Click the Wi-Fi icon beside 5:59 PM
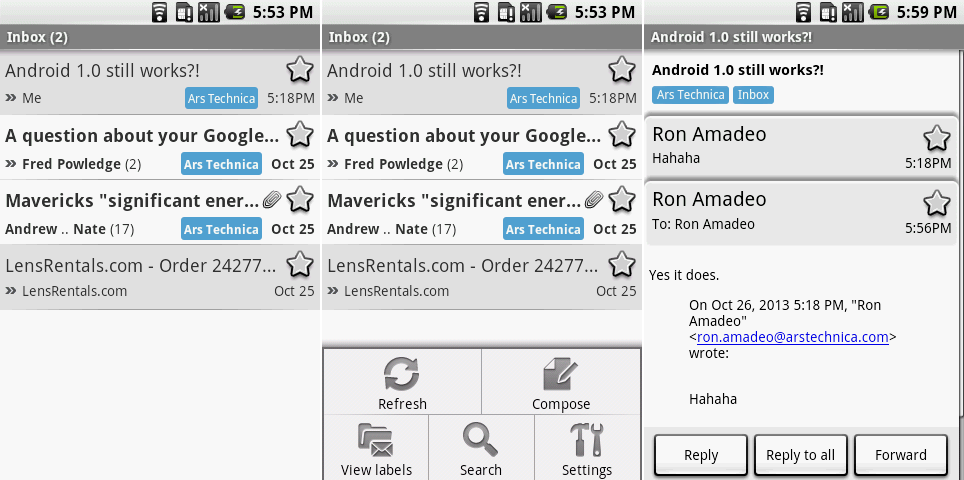Image resolution: width=964 pixels, height=480 pixels. click(802, 12)
